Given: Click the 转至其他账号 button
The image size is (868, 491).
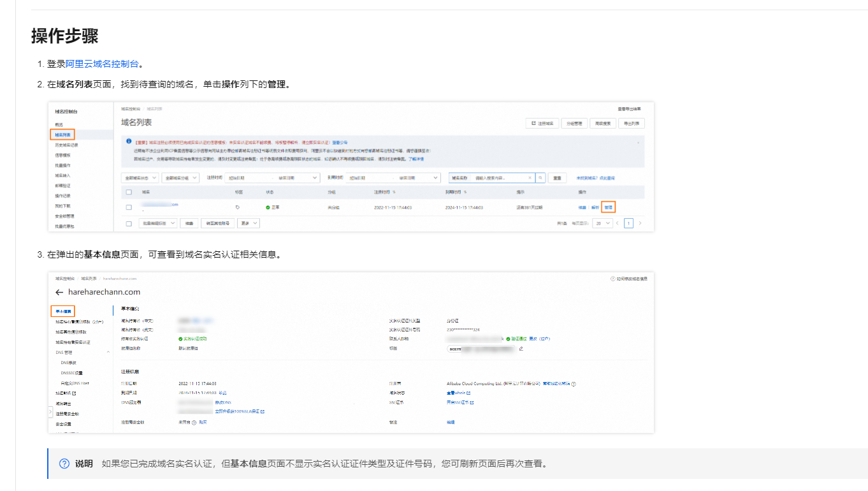Looking at the screenshot, I should (217, 224).
